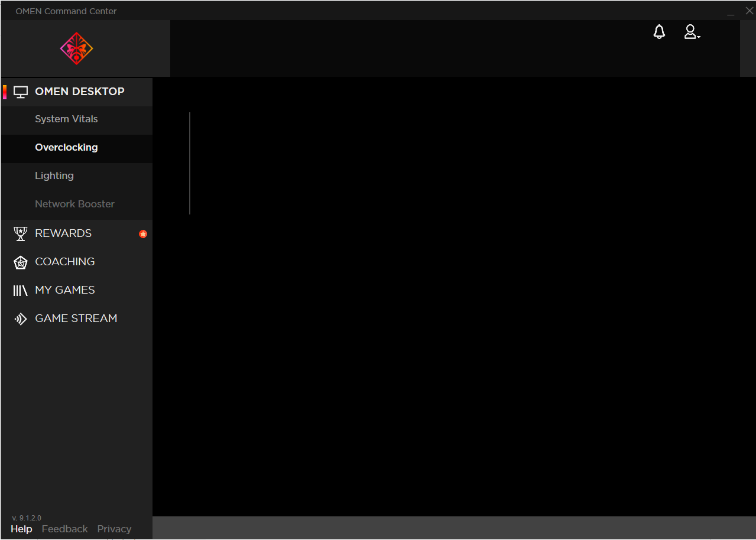Click the MY GAMES library icon
This screenshot has height=540, width=756.
pos(20,290)
